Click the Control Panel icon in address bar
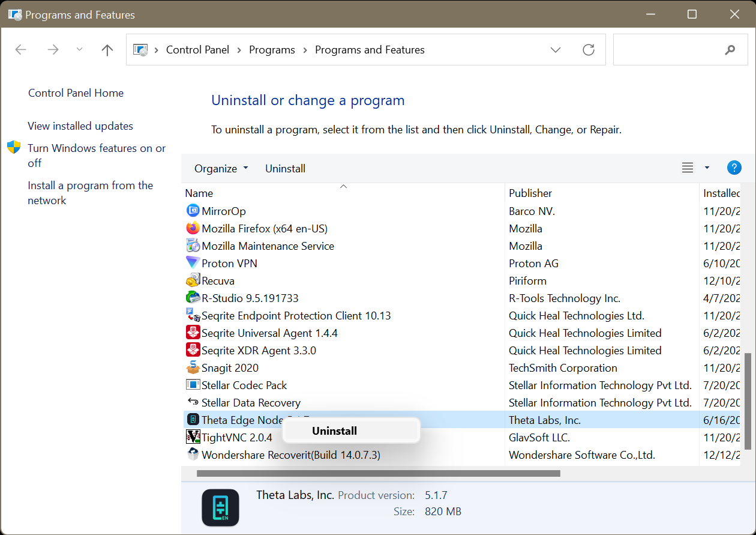This screenshot has width=756, height=535. pyautogui.click(x=140, y=50)
